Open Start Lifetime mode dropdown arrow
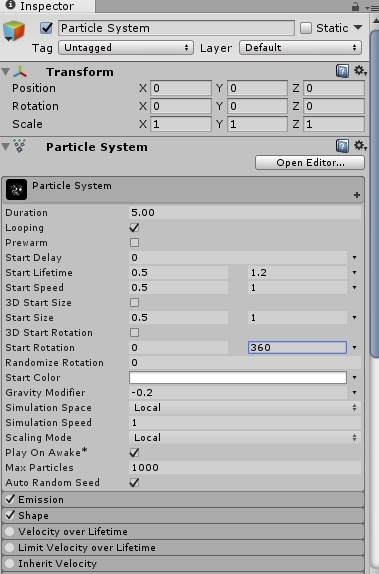Viewport: 379px width, 574px height. click(x=354, y=273)
